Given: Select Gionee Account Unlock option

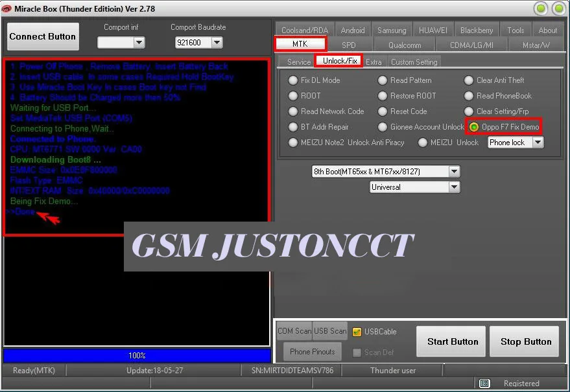Looking at the screenshot, I should point(383,127).
